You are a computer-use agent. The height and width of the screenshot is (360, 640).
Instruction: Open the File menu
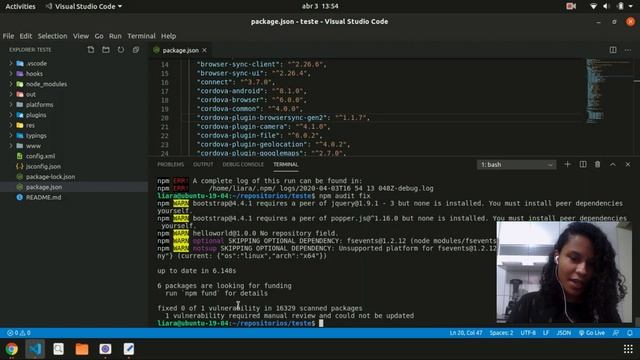point(8,36)
